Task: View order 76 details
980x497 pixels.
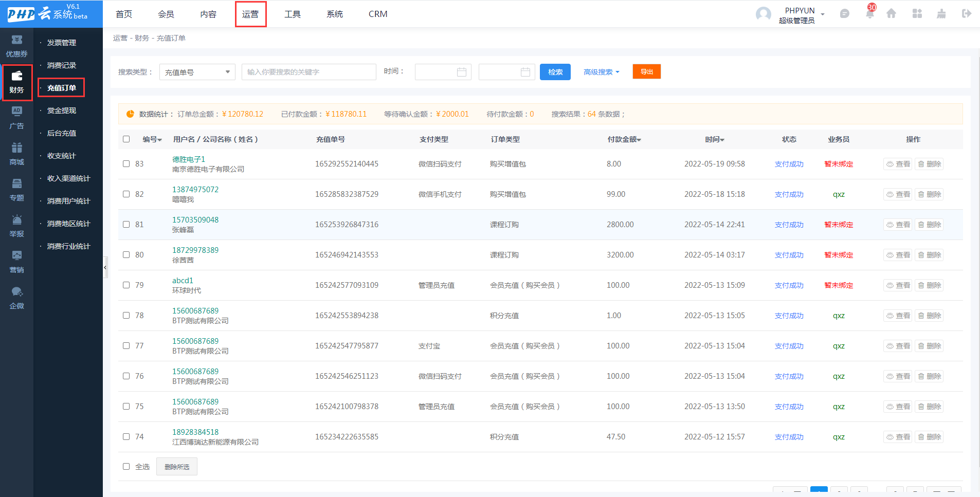Action: point(898,376)
